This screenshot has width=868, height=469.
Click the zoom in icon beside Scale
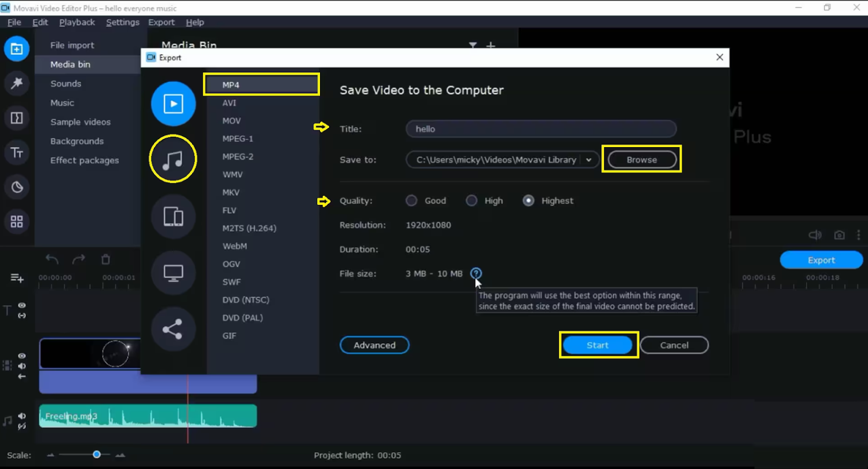click(120, 455)
